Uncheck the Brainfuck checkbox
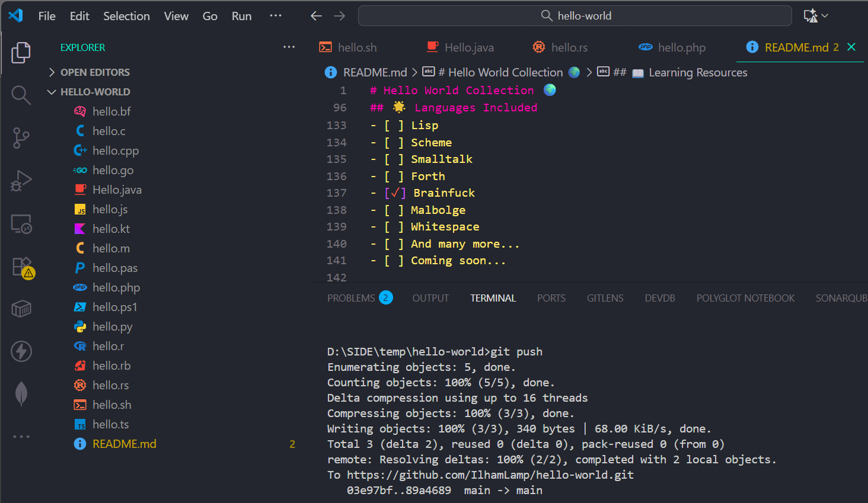The width and height of the screenshot is (868, 503). [395, 193]
